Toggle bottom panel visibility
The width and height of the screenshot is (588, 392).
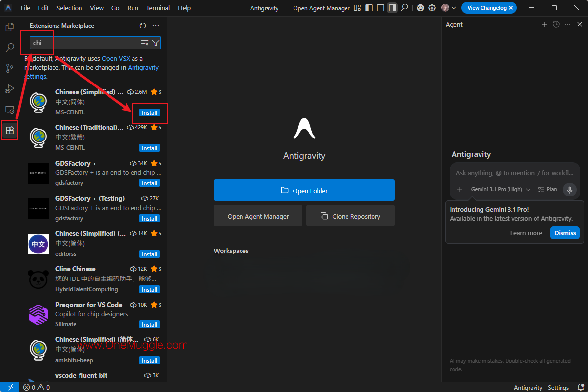(x=380, y=8)
